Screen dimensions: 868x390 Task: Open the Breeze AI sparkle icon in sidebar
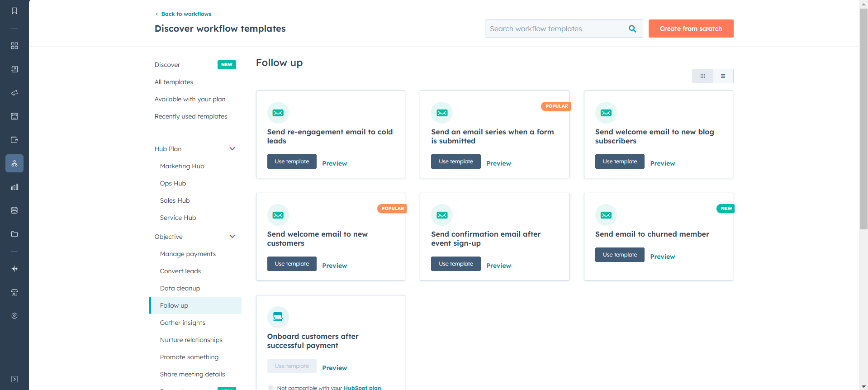[14, 269]
